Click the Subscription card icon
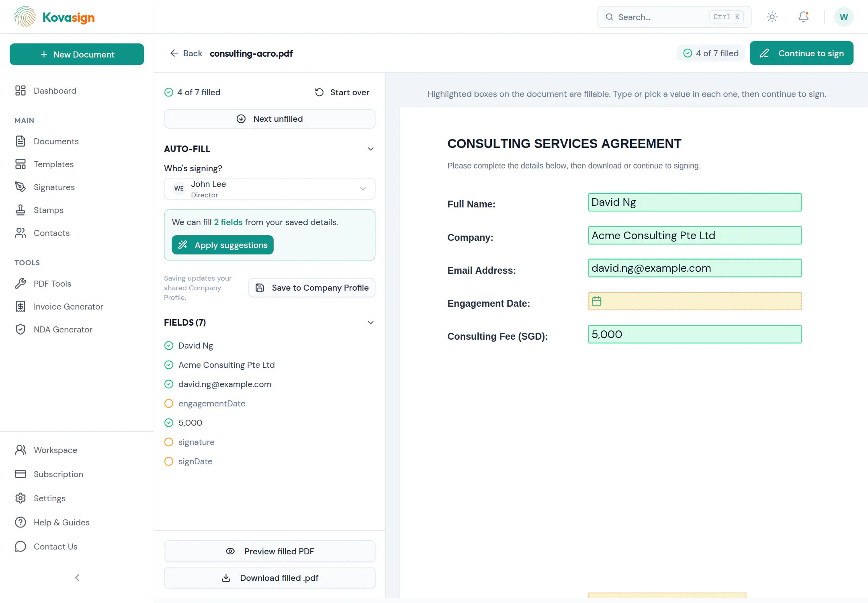868x603 pixels. click(20, 474)
